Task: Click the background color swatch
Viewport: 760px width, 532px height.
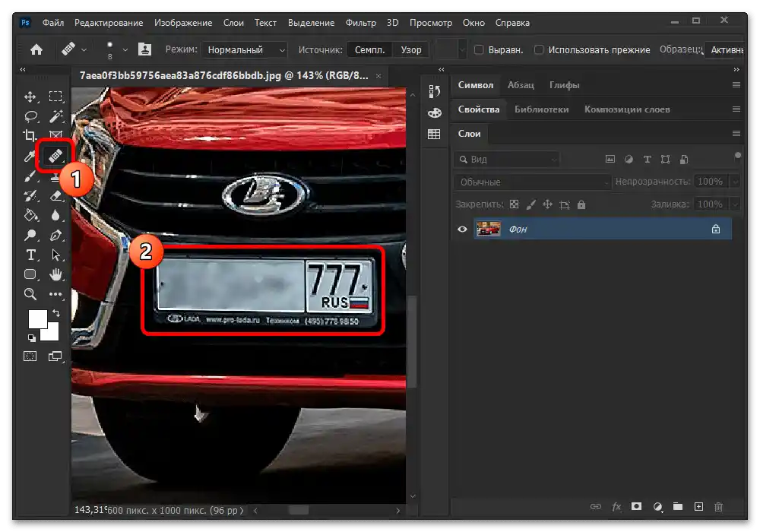Action: click(x=52, y=334)
